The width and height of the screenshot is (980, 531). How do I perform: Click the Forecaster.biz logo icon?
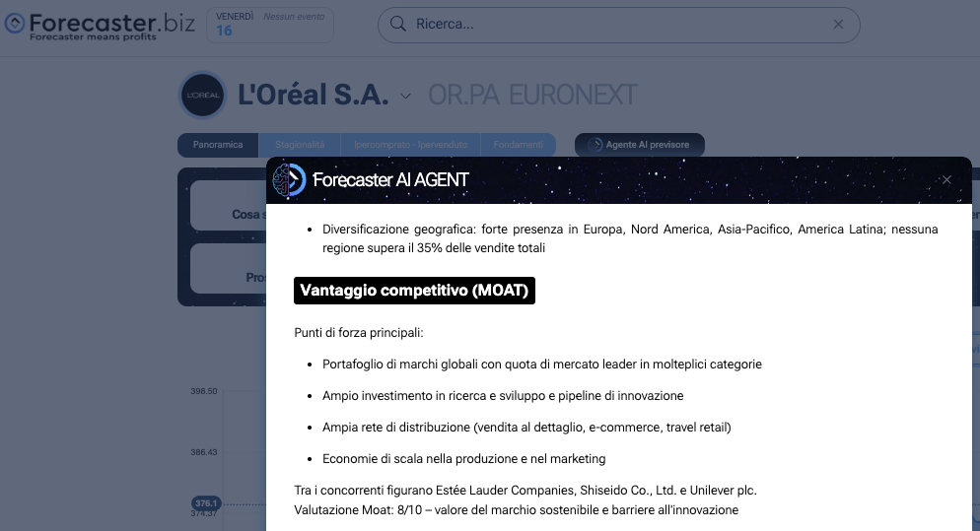[x=15, y=24]
